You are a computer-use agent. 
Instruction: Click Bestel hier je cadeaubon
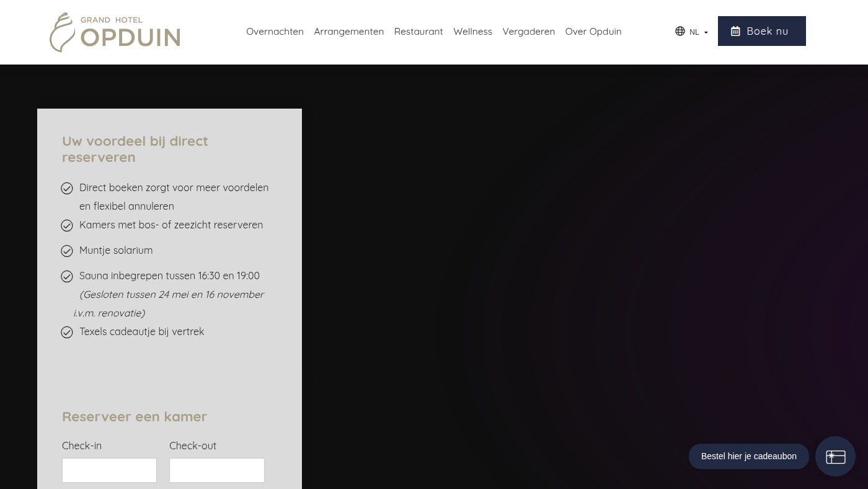[x=749, y=456]
